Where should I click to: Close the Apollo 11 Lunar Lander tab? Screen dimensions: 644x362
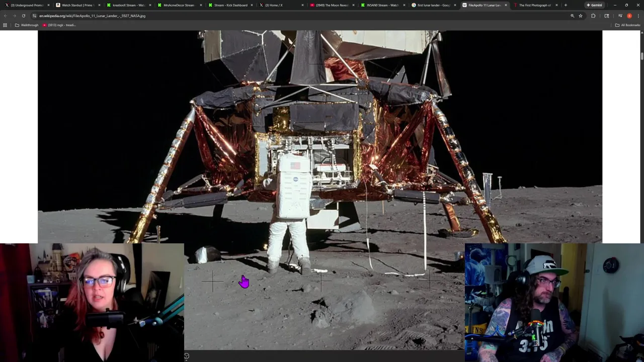[x=506, y=5]
